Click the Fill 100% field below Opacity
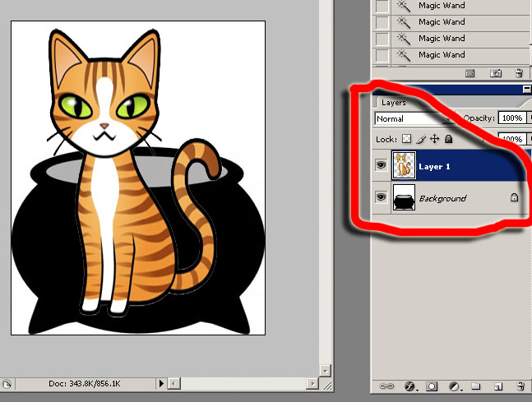The width and height of the screenshot is (532, 402). 512,139
